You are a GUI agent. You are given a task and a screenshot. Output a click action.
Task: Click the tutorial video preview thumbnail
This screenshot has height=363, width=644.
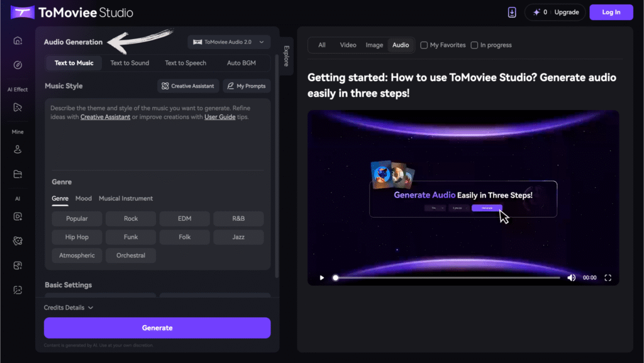pos(464,198)
